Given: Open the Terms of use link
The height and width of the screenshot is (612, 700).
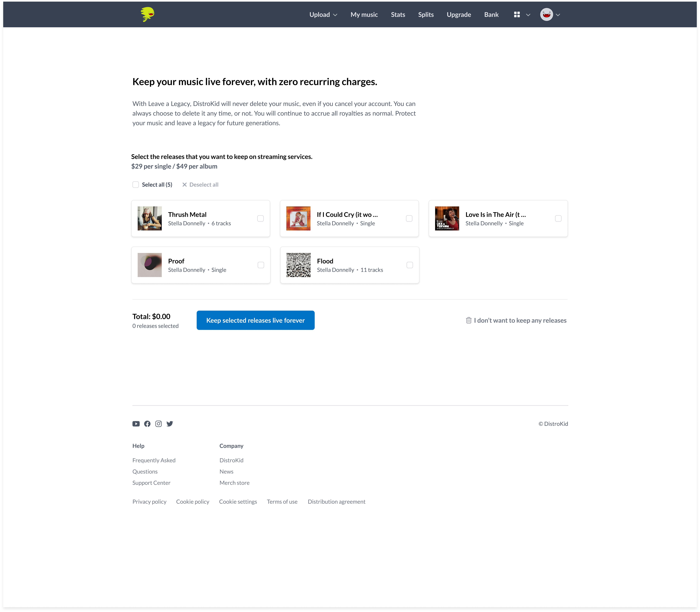Looking at the screenshot, I should coord(282,502).
